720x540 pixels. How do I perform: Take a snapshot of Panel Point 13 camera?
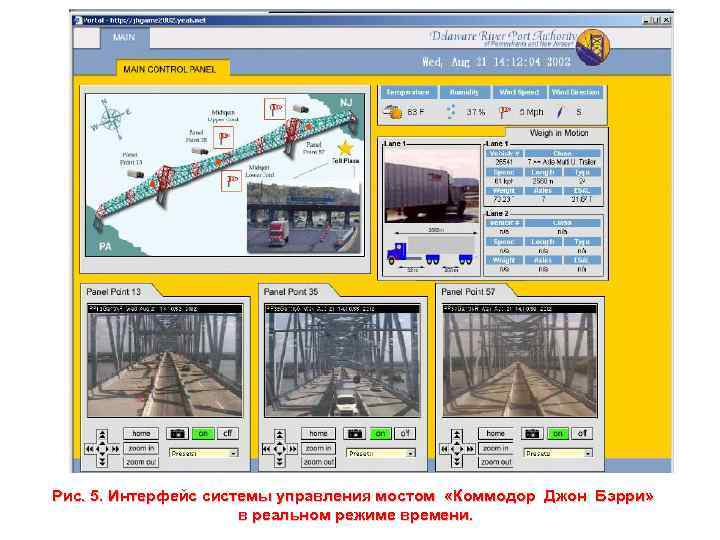pos(177,433)
